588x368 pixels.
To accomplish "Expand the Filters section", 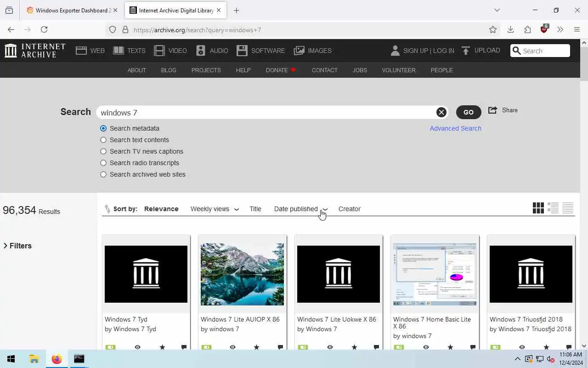I will (x=18, y=246).
